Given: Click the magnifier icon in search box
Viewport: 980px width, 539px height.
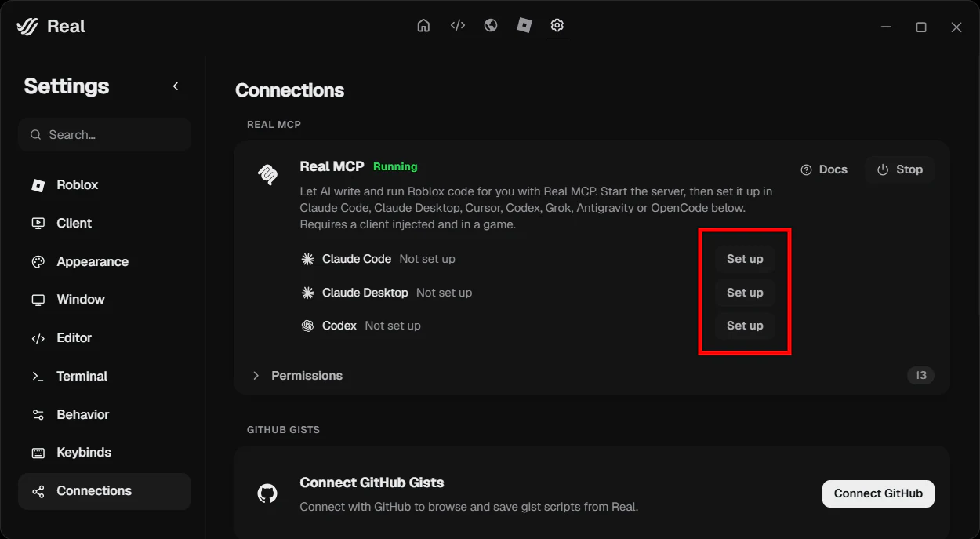Looking at the screenshot, I should tap(36, 135).
